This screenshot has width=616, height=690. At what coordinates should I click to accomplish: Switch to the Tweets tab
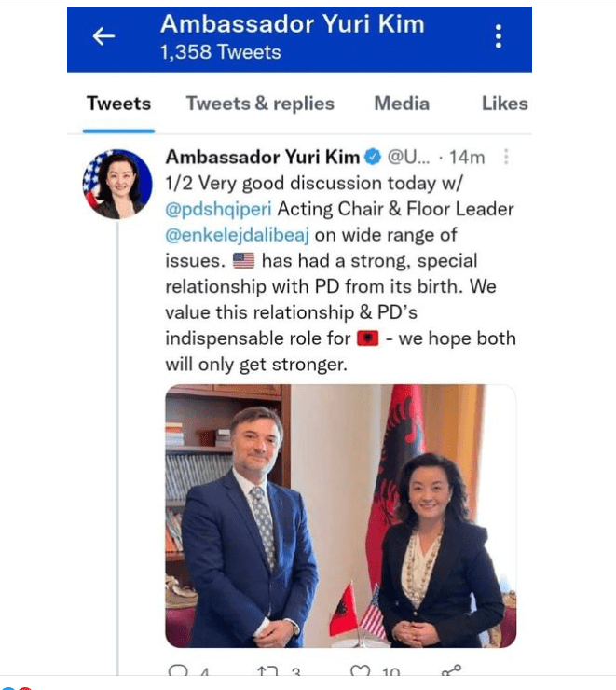[118, 103]
